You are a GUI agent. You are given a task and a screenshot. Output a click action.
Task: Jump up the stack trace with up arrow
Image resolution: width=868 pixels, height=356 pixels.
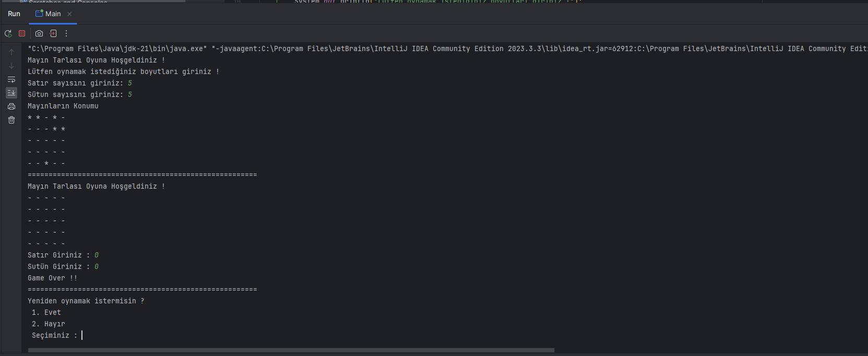coord(11,52)
